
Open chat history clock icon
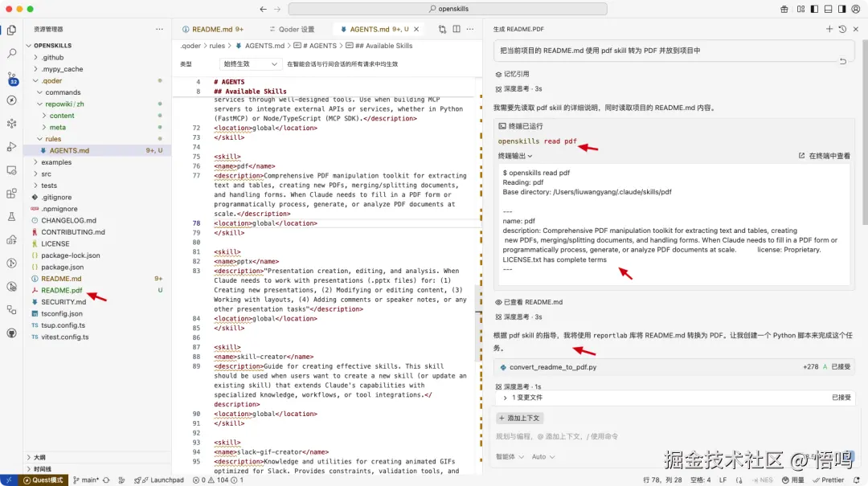(842, 29)
